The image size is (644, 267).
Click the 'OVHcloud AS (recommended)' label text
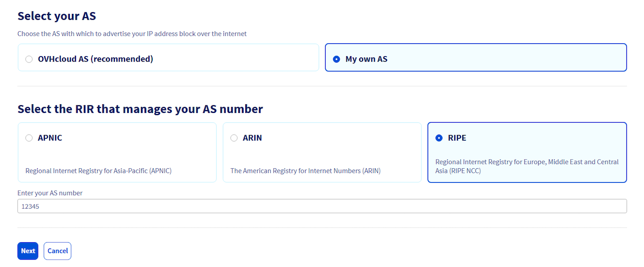point(95,59)
